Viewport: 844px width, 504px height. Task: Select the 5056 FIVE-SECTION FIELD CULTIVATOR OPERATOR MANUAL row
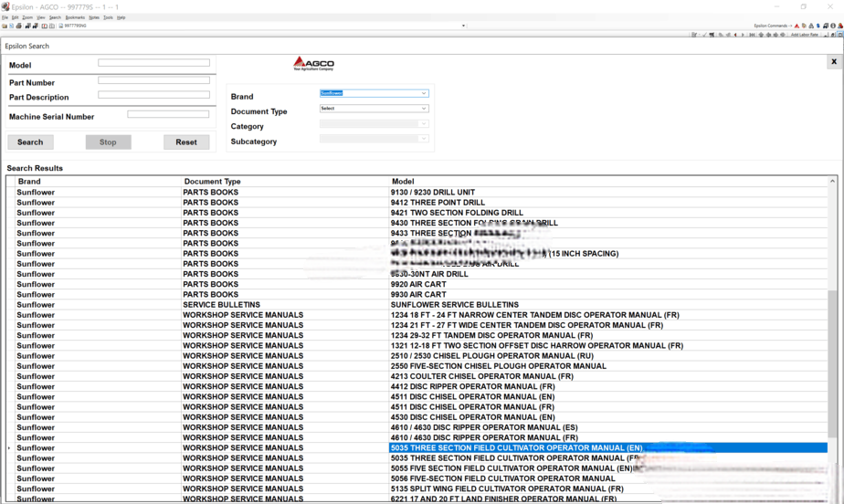pos(421,478)
